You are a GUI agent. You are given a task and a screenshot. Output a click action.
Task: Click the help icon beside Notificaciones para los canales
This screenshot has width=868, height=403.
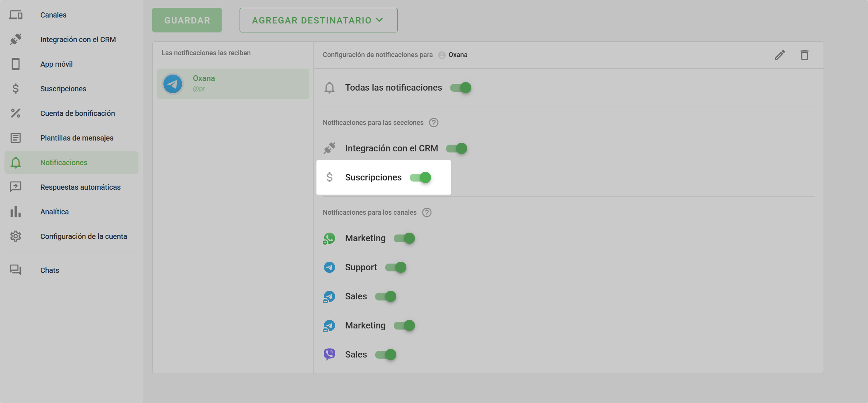pos(427,212)
